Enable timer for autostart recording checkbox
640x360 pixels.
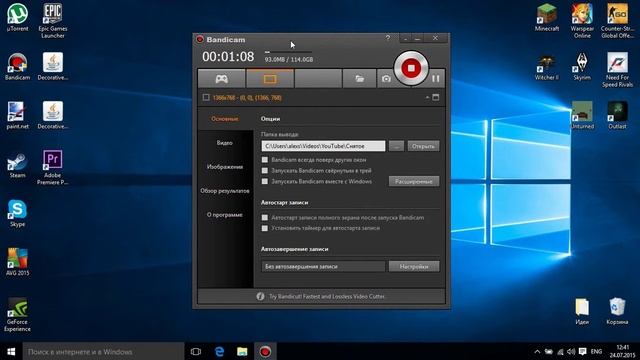(x=265, y=228)
